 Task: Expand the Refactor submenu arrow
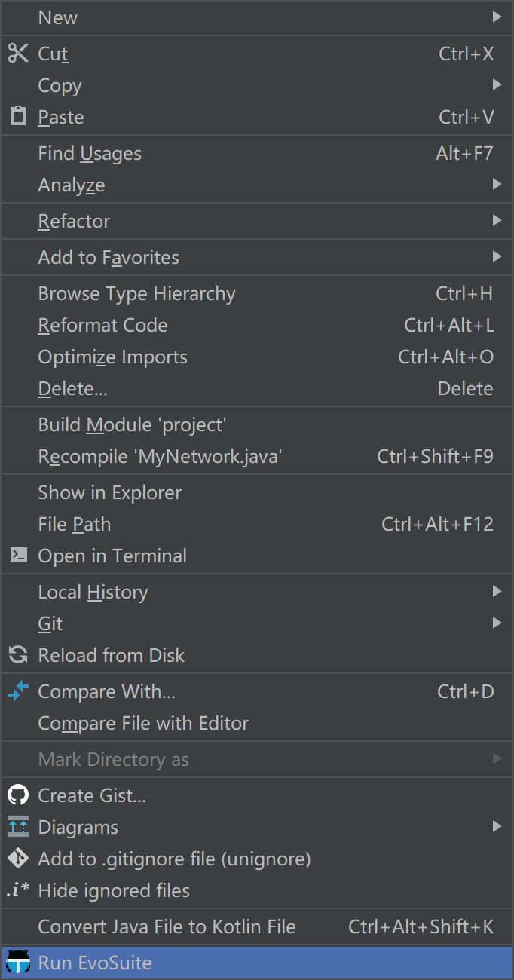point(497,221)
